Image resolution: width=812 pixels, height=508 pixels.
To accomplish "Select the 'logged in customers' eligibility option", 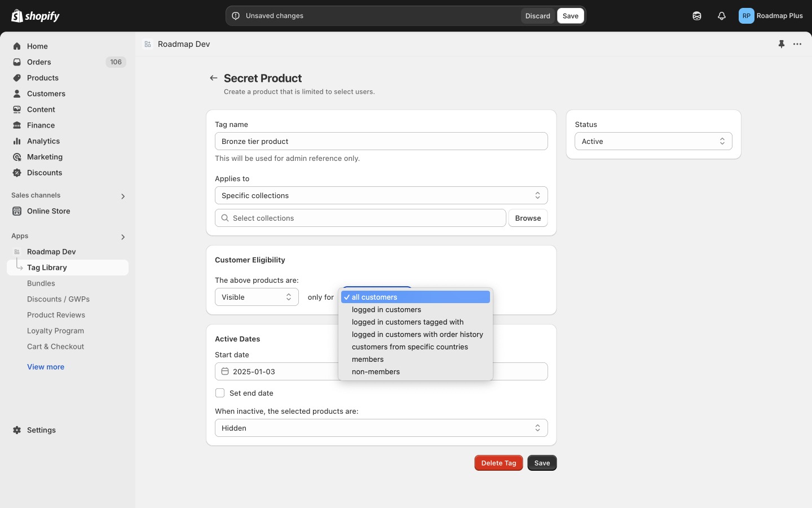I will pos(386,309).
